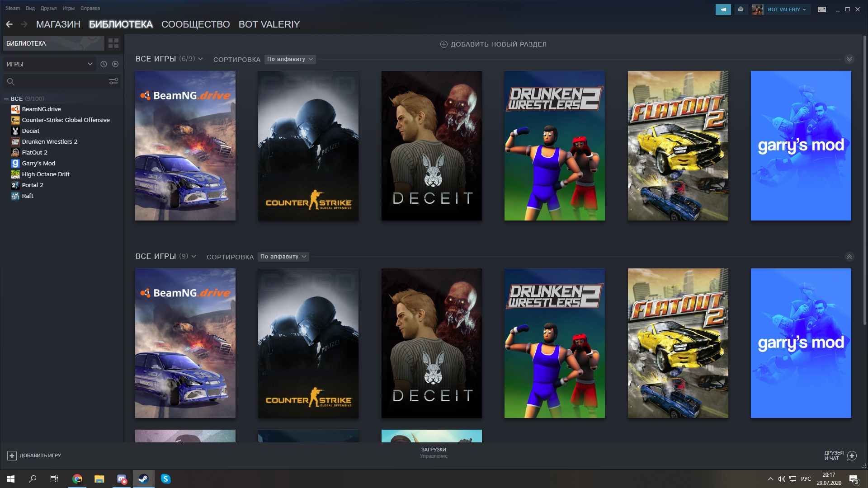This screenshot has height=488, width=868.
Task: Open BeamNG.drive cover in first shelf
Action: (x=185, y=145)
